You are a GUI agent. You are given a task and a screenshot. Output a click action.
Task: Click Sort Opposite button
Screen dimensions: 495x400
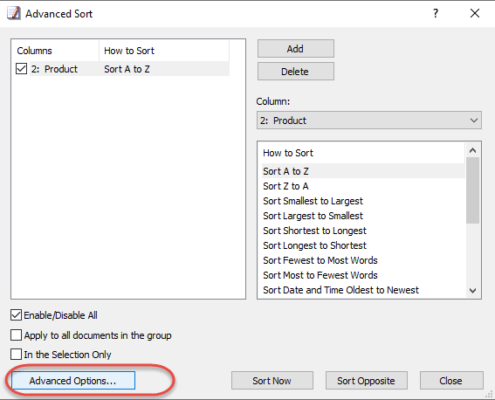click(x=366, y=381)
